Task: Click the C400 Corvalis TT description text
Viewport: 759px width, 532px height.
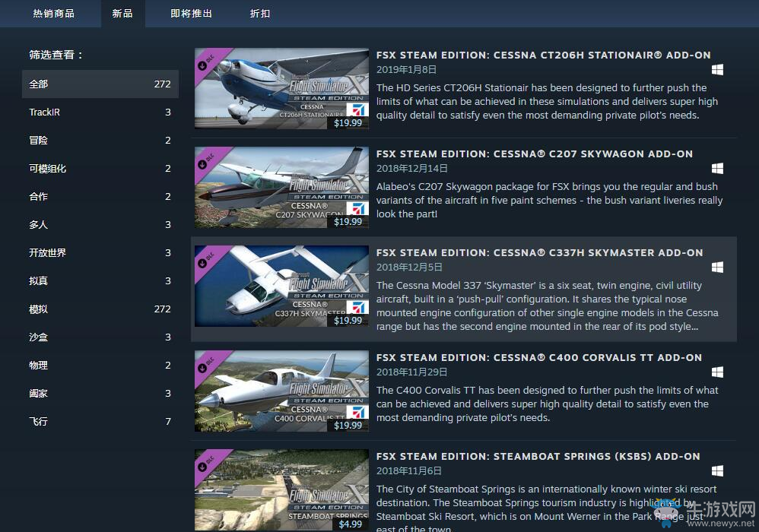Action: coord(548,404)
